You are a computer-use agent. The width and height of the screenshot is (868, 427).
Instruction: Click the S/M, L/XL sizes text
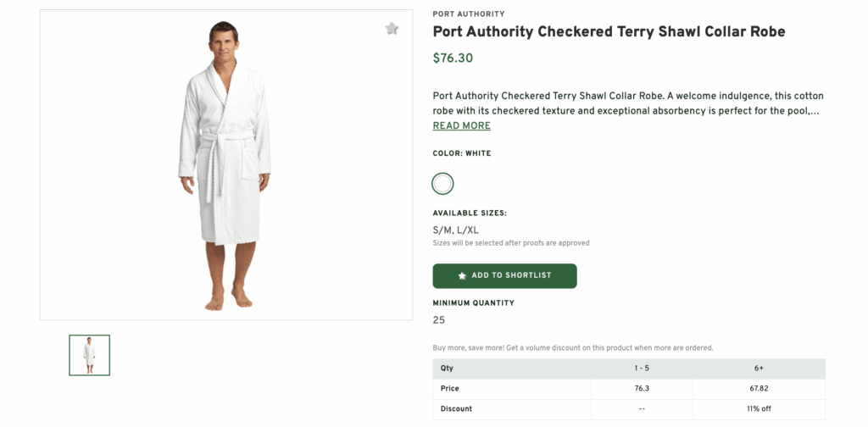pyautogui.click(x=456, y=230)
